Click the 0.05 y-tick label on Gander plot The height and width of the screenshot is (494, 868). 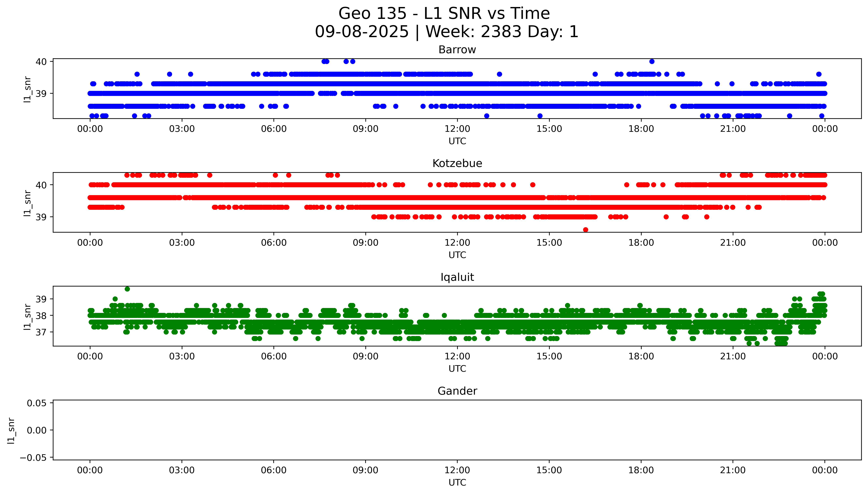tap(37, 403)
